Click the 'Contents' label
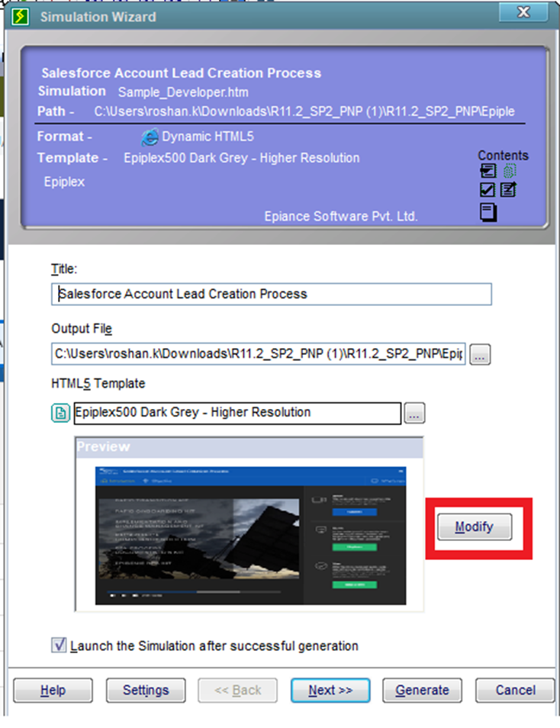The image size is (560, 728). [x=503, y=155]
